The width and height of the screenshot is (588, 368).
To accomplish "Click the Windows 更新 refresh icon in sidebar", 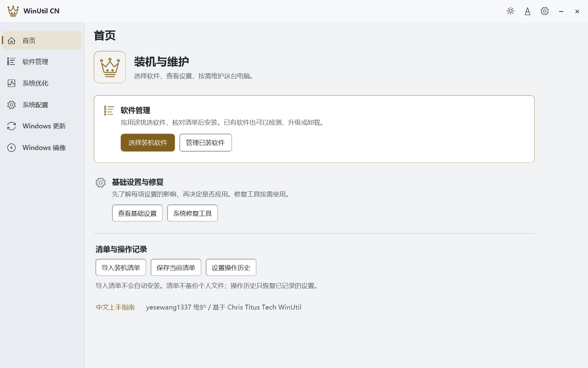I will point(11,126).
